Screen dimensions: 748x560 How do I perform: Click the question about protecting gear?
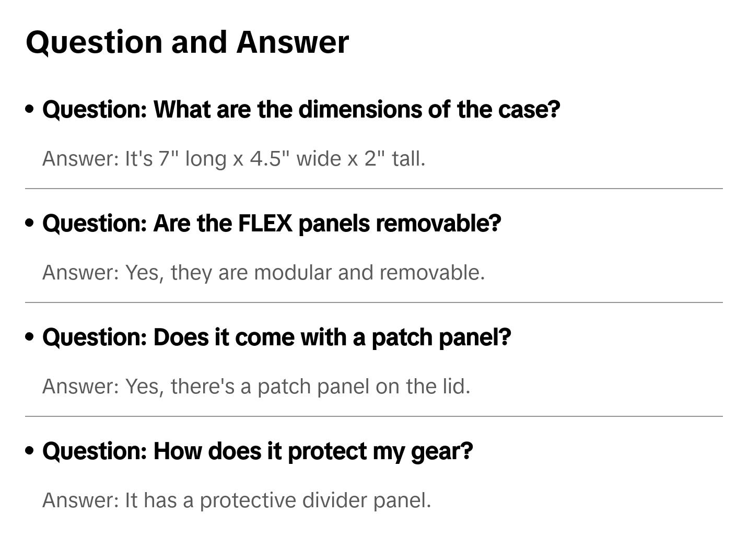tap(258, 451)
